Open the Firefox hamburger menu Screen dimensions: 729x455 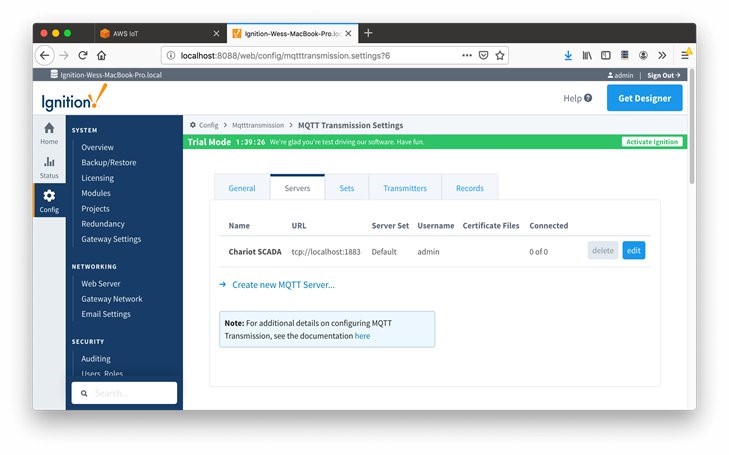[x=685, y=55]
